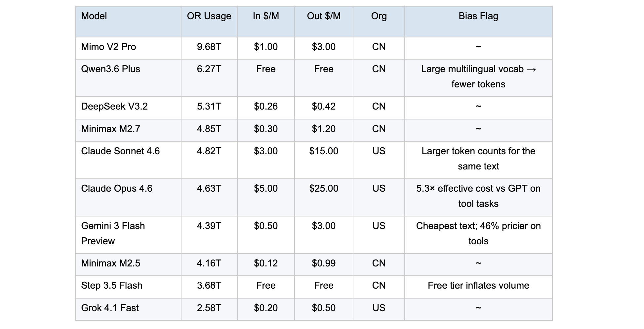
Task: Select Grok 4.1 Fast's "$0.50" output price
Action: coord(324,308)
